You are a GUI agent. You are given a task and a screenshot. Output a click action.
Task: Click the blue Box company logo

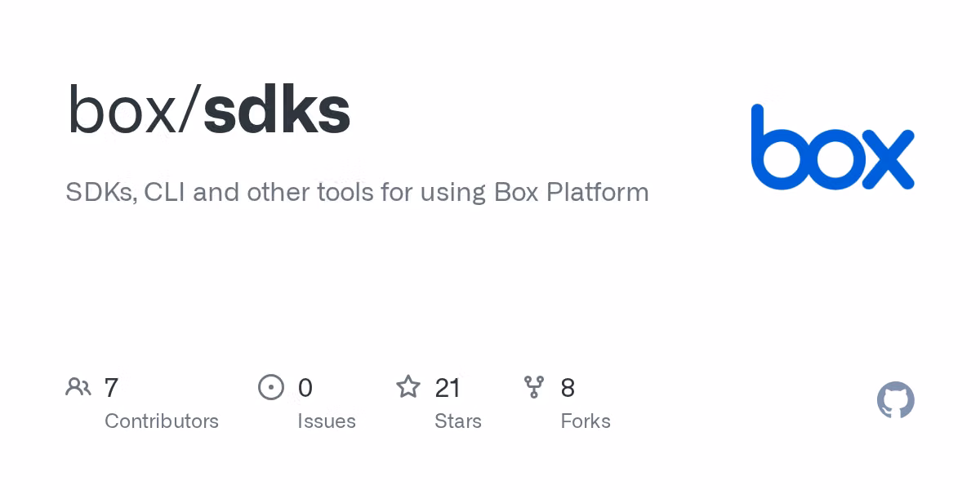coord(831,147)
